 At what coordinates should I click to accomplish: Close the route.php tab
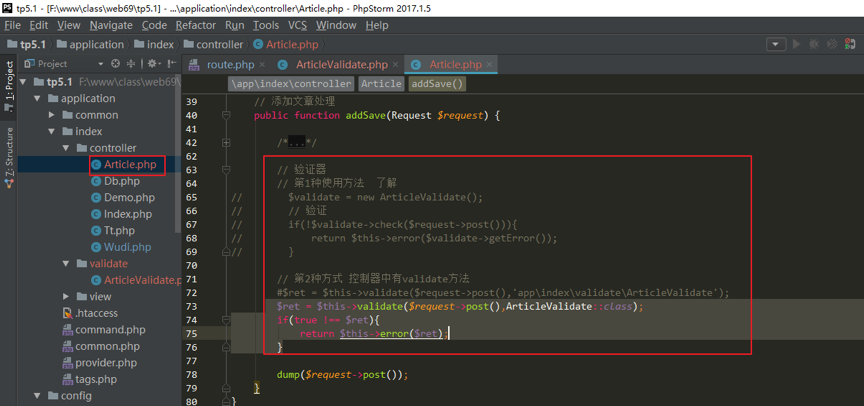click(262, 65)
